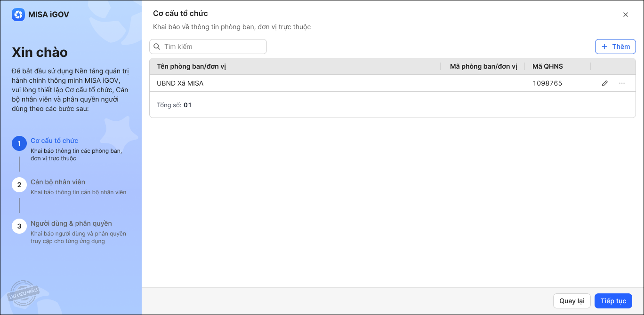Image resolution: width=644 pixels, height=315 pixels.
Task: Select step 3 circle icon
Action: tap(19, 226)
